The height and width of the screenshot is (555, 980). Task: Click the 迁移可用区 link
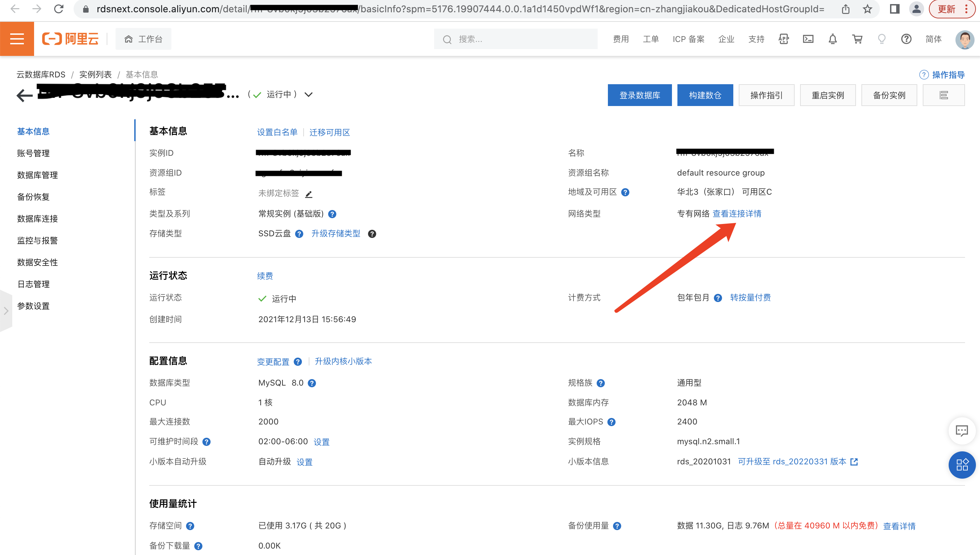click(x=330, y=132)
